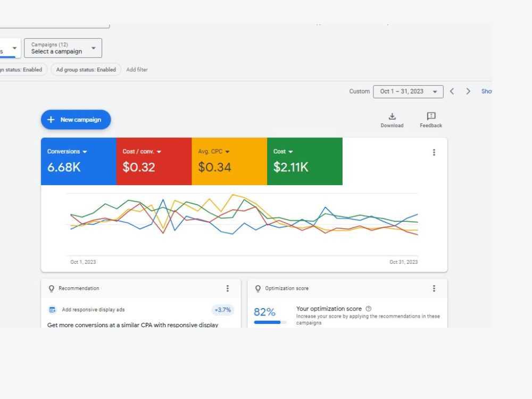Click the Optimization score lightbulb icon
This screenshot has height=399, width=532.
pos(258,288)
